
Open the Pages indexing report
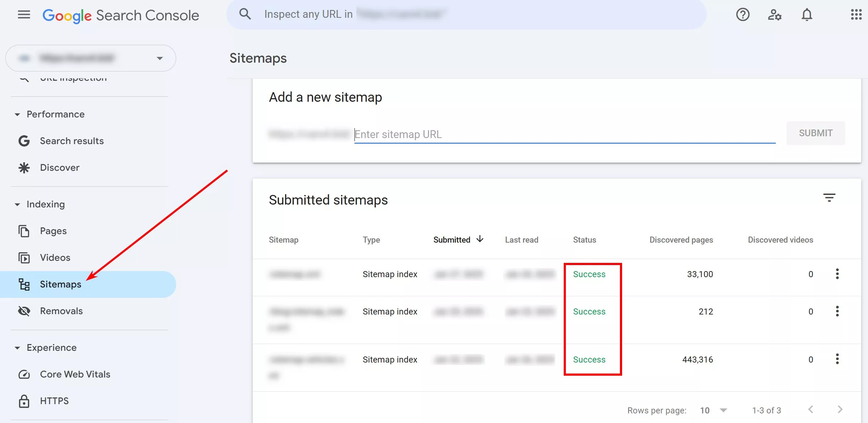coord(53,231)
